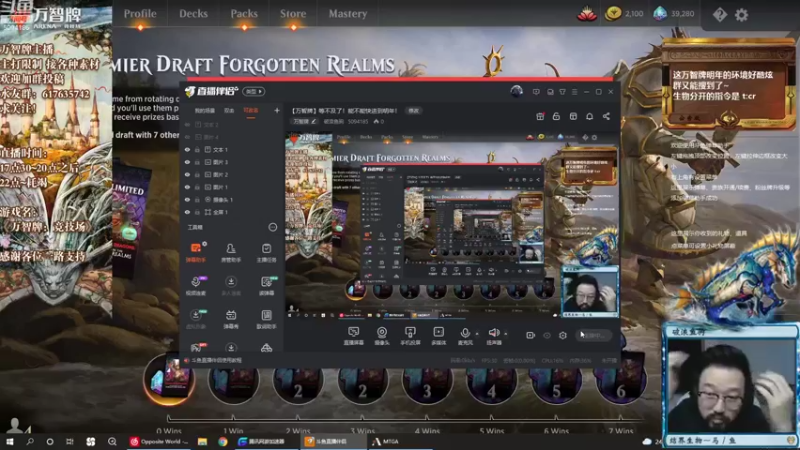Click the user avatar in streaming app title bar
Viewport: 800px width, 450px height.
pos(516,91)
